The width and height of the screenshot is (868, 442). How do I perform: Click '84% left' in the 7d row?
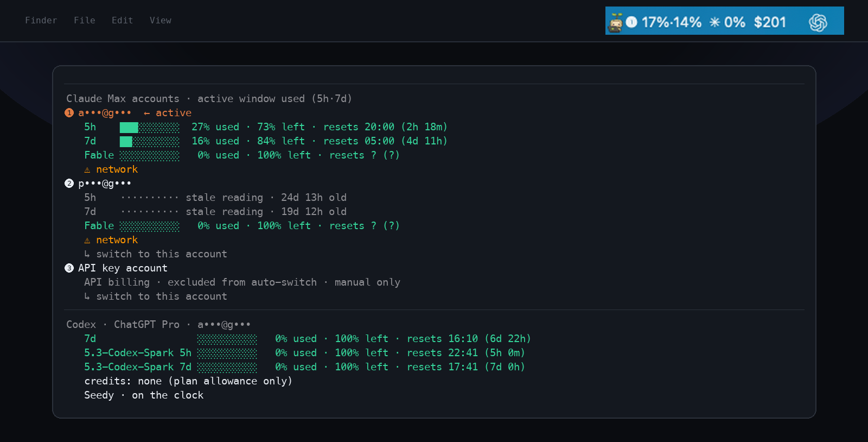(281, 141)
